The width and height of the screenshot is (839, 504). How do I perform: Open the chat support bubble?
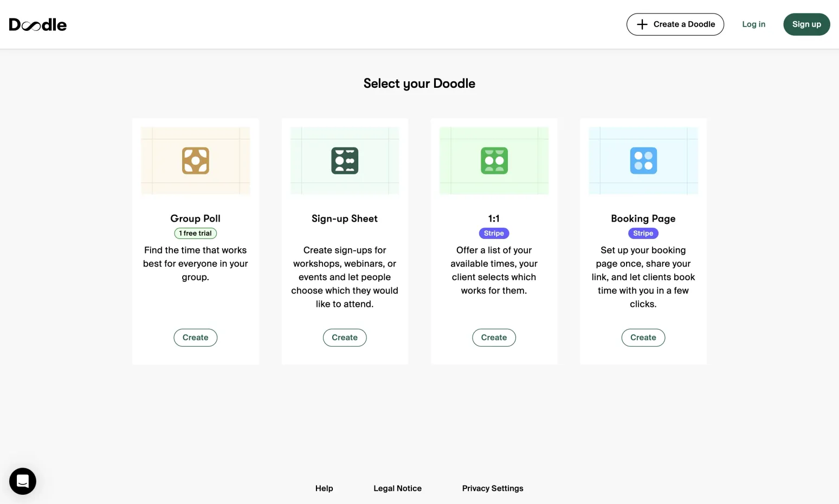click(23, 481)
